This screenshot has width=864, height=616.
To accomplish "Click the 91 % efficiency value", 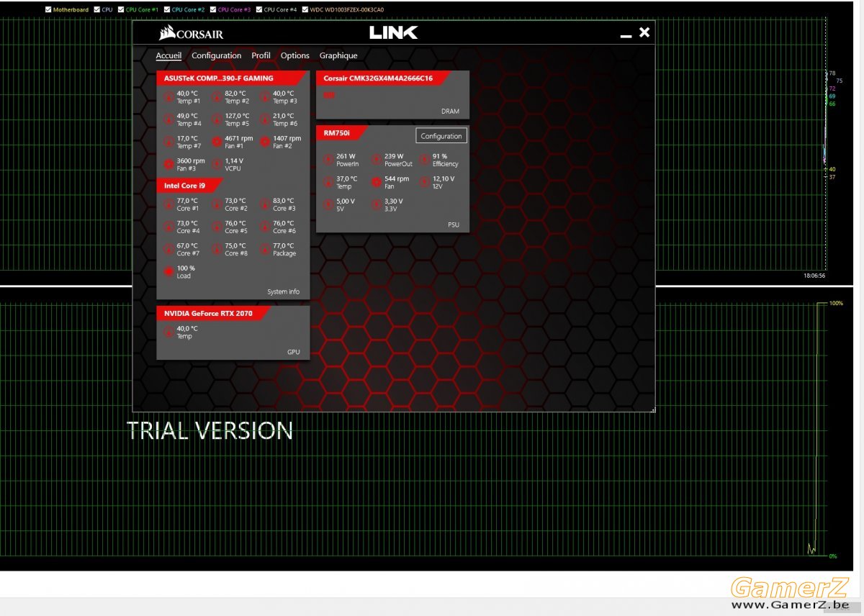I will coord(440,156).
